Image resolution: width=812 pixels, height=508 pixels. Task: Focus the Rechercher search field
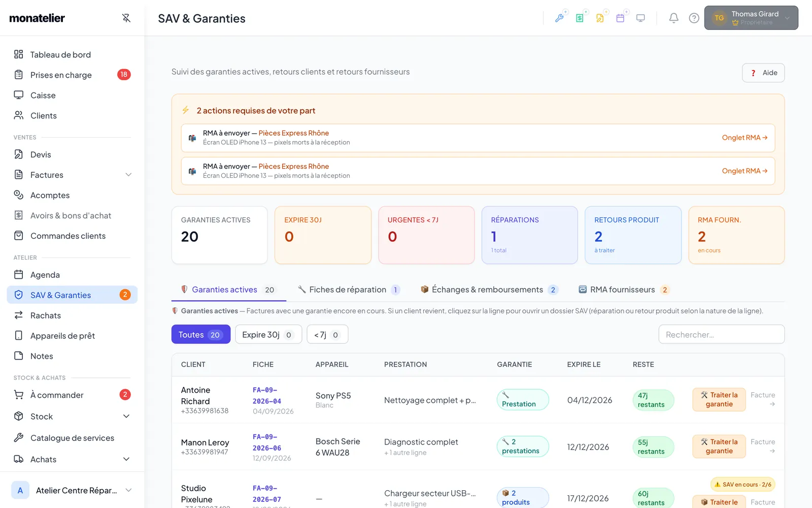coord(722,334)
